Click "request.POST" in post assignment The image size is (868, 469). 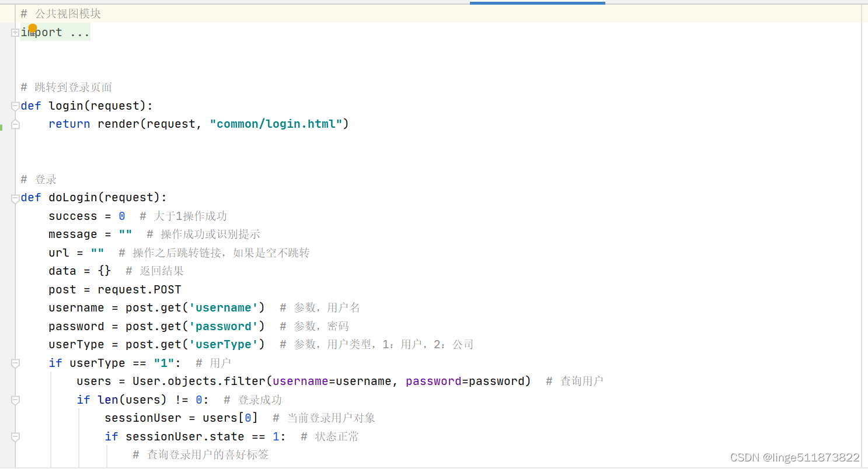pos(140,289)
